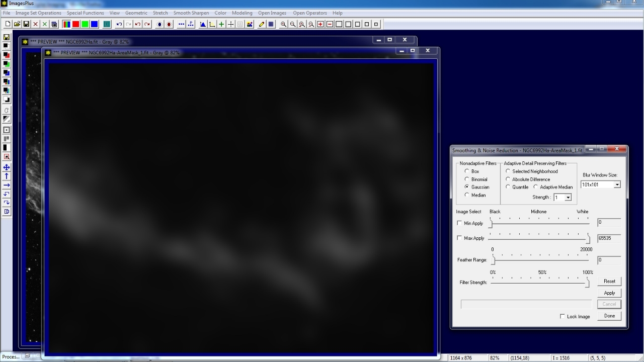Click the yellow pencil toolbar icon

coord(262,24)
